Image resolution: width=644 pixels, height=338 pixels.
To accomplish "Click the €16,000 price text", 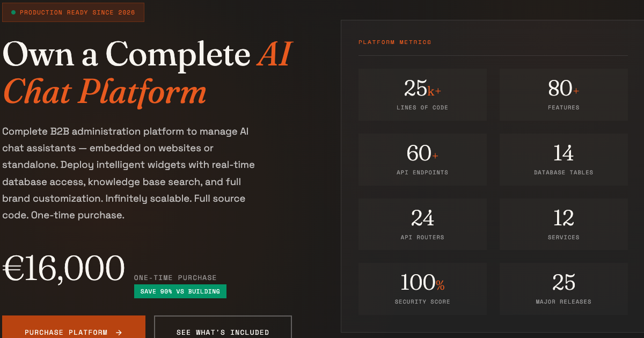I will (63, 268).
